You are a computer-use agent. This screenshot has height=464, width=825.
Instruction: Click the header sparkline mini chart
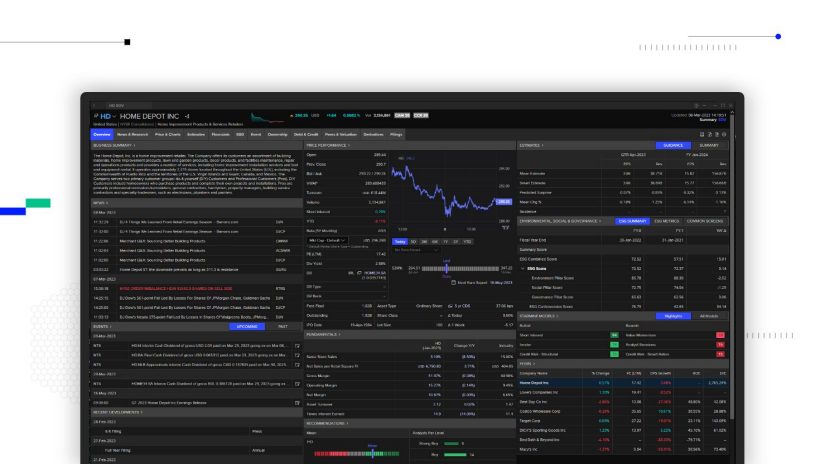tap(267, 117)
